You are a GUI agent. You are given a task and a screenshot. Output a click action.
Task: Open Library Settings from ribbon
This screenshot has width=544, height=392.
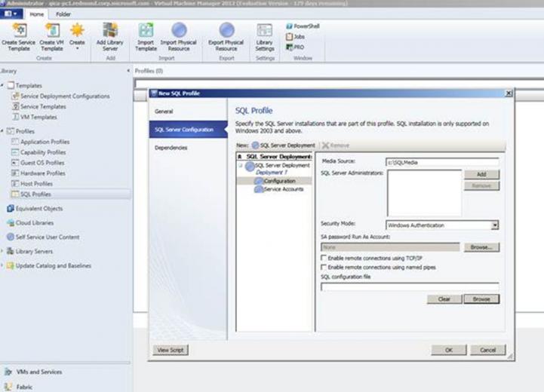point(265,37)
